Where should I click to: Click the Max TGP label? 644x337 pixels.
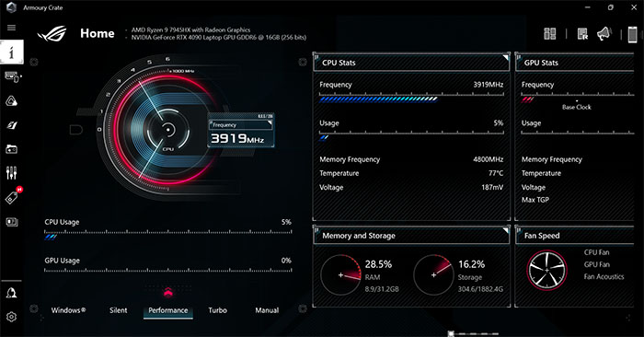[x=535, y=200]
